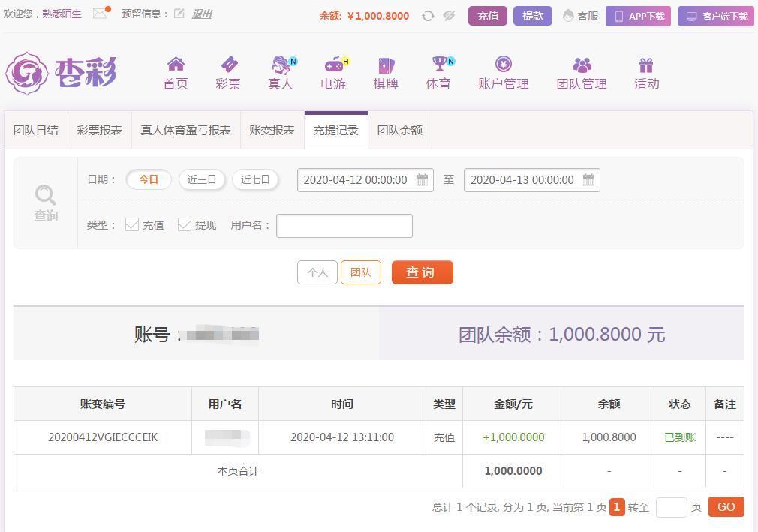Click the 退出 logout link
The width and height of the screenshot is (758, 532).
[x=202, y=14]
